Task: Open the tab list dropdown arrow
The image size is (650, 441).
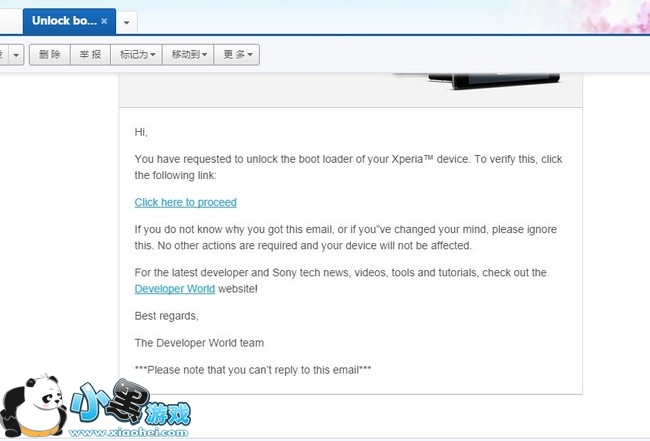Action: 126,22
